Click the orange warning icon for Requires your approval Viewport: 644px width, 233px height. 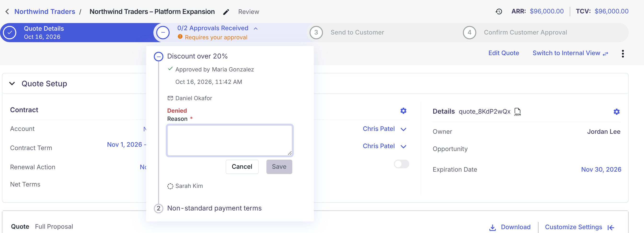(x=180, y=37)
